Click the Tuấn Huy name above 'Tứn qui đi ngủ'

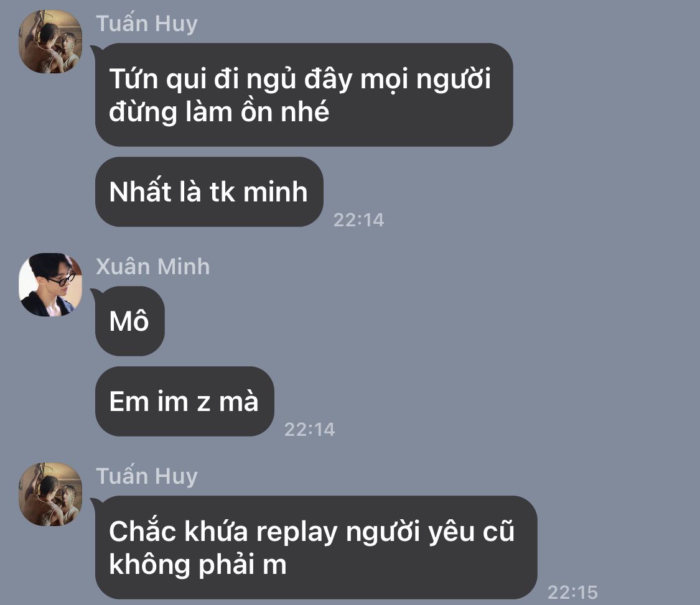point(147,24)
